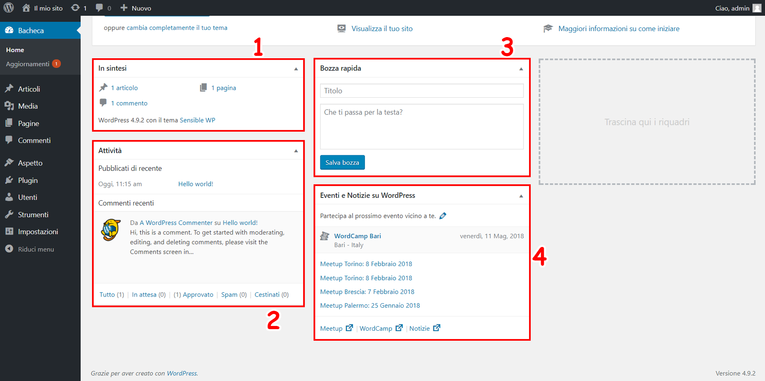Screen dimensions: 765x381
Task: Click the pushpin icon beside 1 articolo
Action: 103,88
